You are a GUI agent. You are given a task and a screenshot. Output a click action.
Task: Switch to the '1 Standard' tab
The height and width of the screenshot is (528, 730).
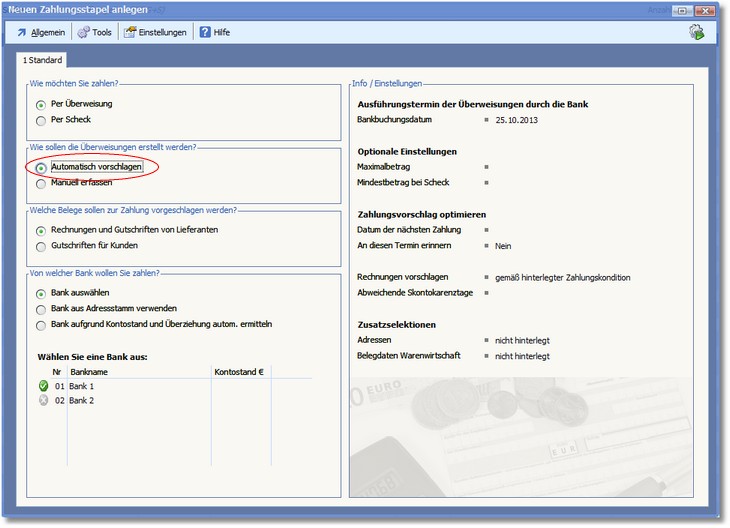point(43,60)
